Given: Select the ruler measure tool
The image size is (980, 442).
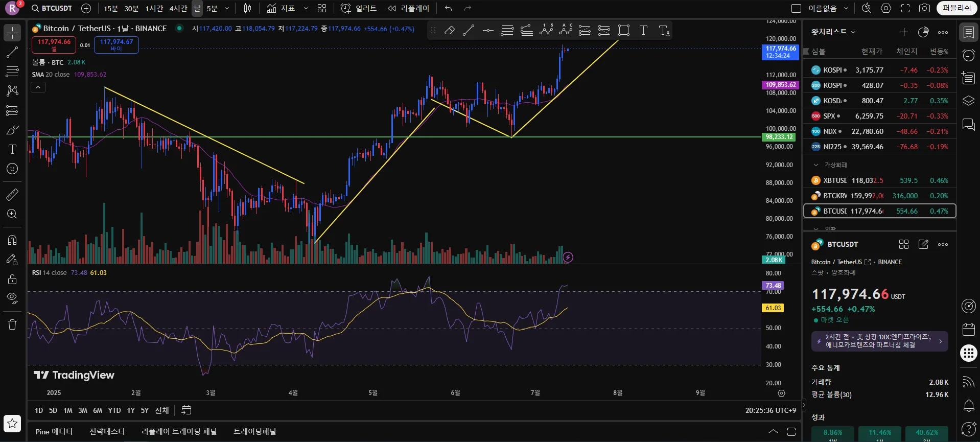Looking at the screenshot, I should (12, 194).
